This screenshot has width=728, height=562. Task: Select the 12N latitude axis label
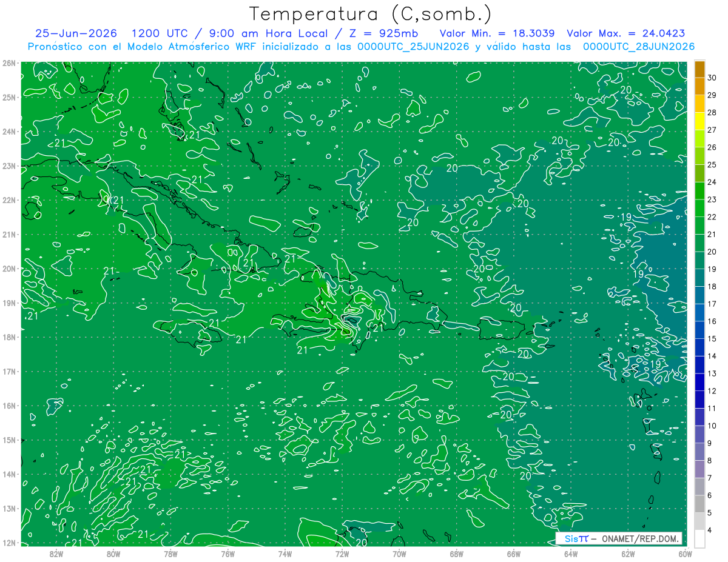(8, 543)
